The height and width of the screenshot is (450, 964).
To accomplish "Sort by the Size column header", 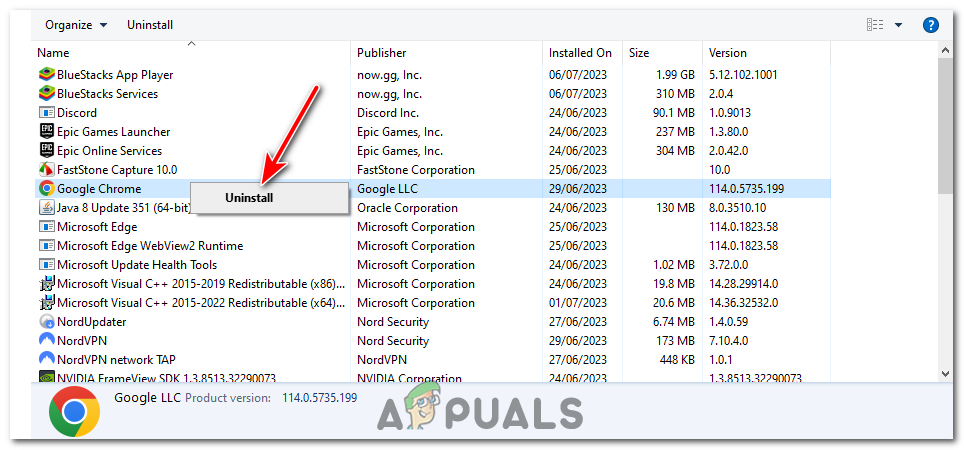I will pyautogui.click(x=662, y=53).
